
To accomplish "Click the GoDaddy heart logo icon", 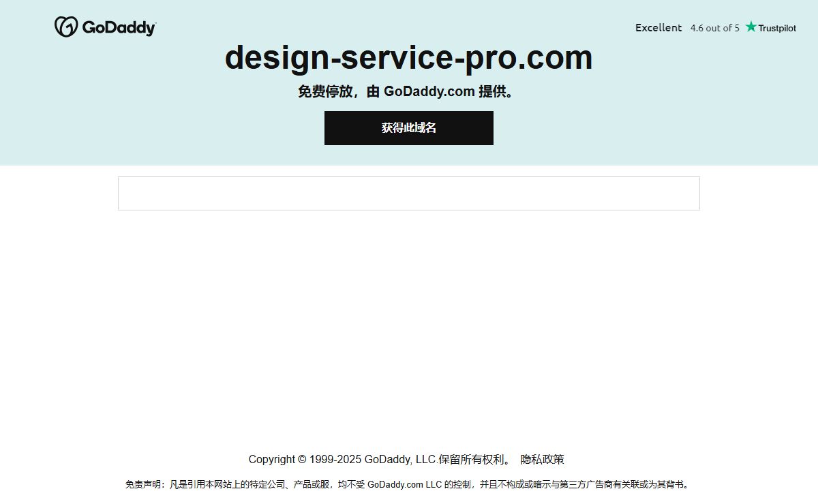I will pos(66,27).
